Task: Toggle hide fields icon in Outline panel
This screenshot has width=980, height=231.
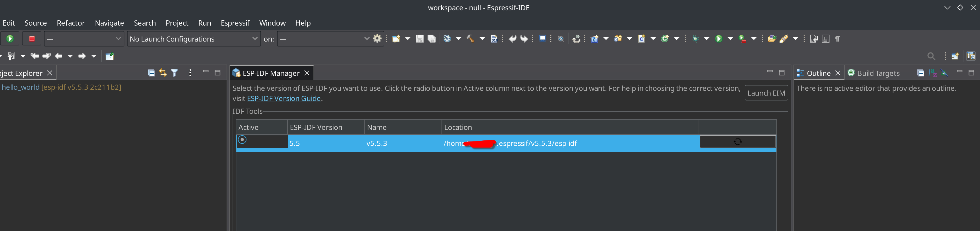Action: [x=944, y=73]
